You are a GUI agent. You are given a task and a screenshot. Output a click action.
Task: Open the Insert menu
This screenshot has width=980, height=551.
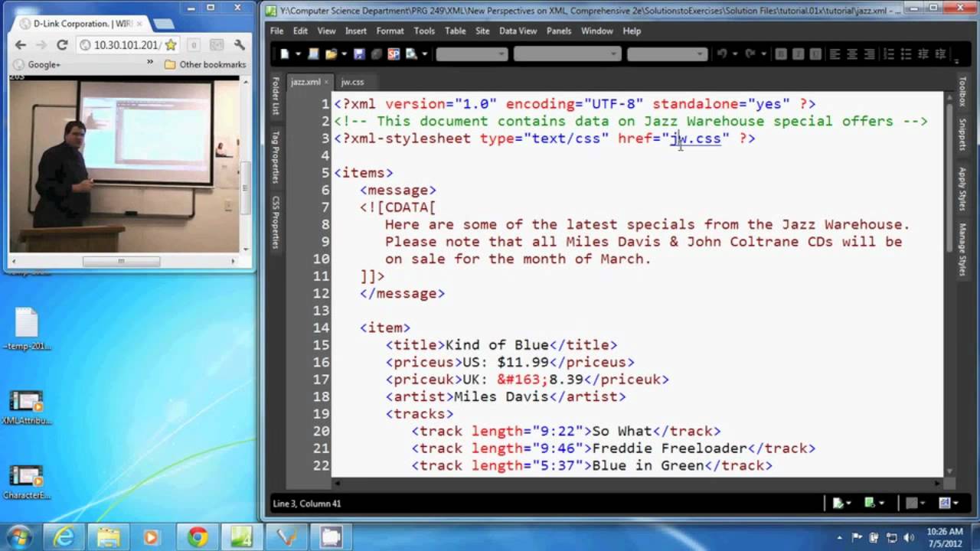click(x=356, y=31)
